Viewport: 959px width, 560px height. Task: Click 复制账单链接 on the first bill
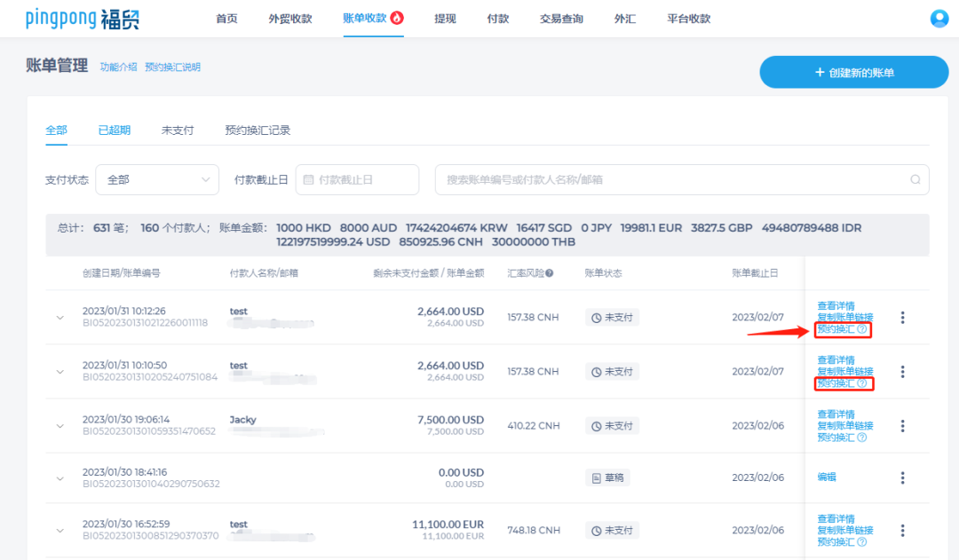(x=844, y=316)
